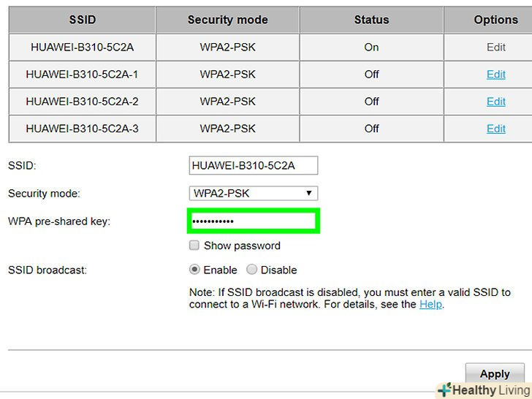
Task: Click the WPA pre-shared key field
Action: tap(253, 221)
